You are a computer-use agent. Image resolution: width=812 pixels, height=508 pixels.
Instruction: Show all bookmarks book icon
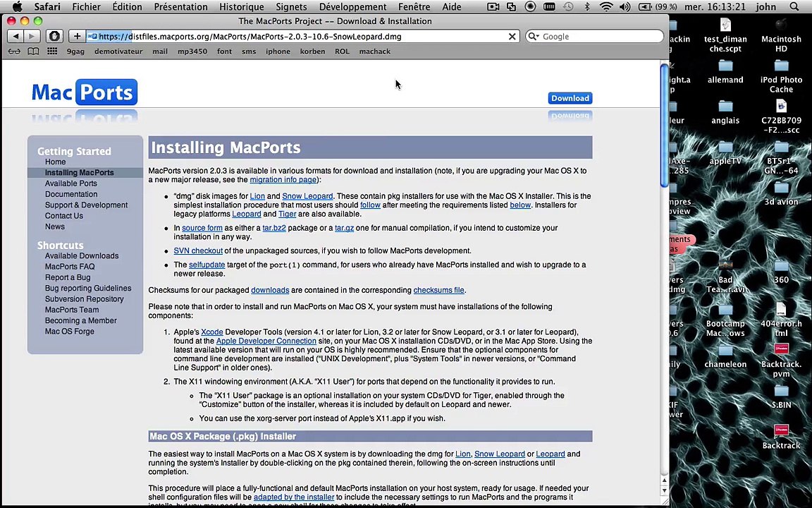33,52
